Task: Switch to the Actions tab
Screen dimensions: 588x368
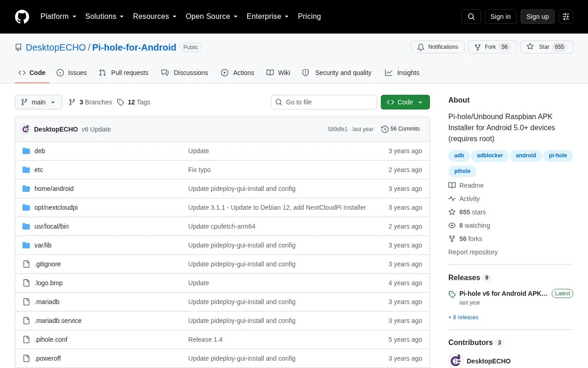Action: coord(237,73)
